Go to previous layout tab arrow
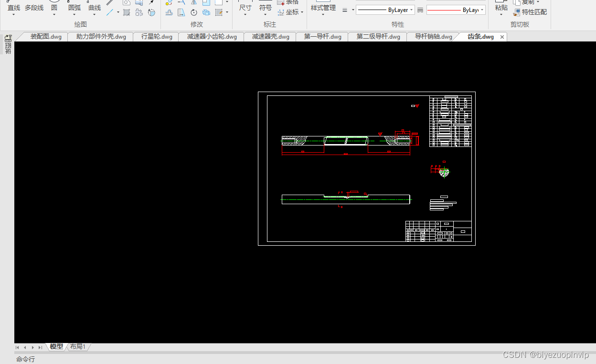The height and width of the screenshot is (364, 596). point(25,347)
